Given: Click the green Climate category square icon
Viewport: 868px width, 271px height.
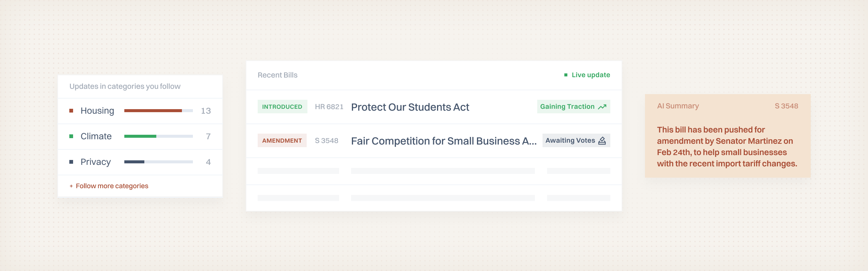Looking at the screenshot, I should click(71, 136).
